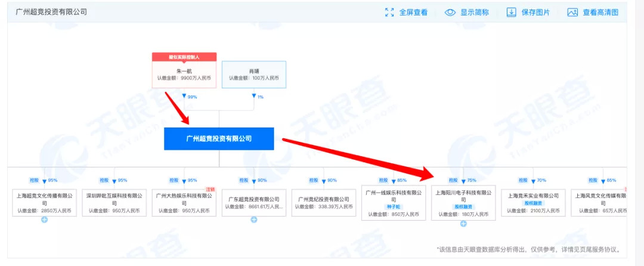Click the 种子轮 tag on 广州一线娱乐科技
The height and width of the screenshot is (266, 644).
click(x=394, y=207)
